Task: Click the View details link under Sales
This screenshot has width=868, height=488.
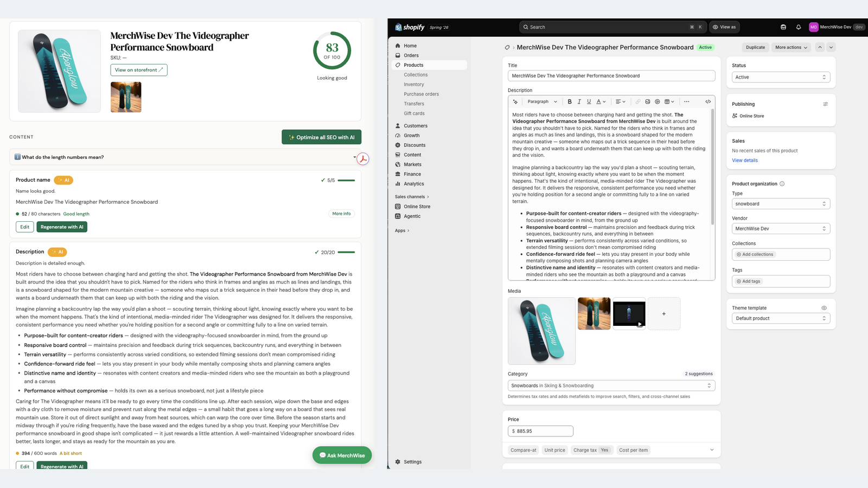Action: [745, 160]
